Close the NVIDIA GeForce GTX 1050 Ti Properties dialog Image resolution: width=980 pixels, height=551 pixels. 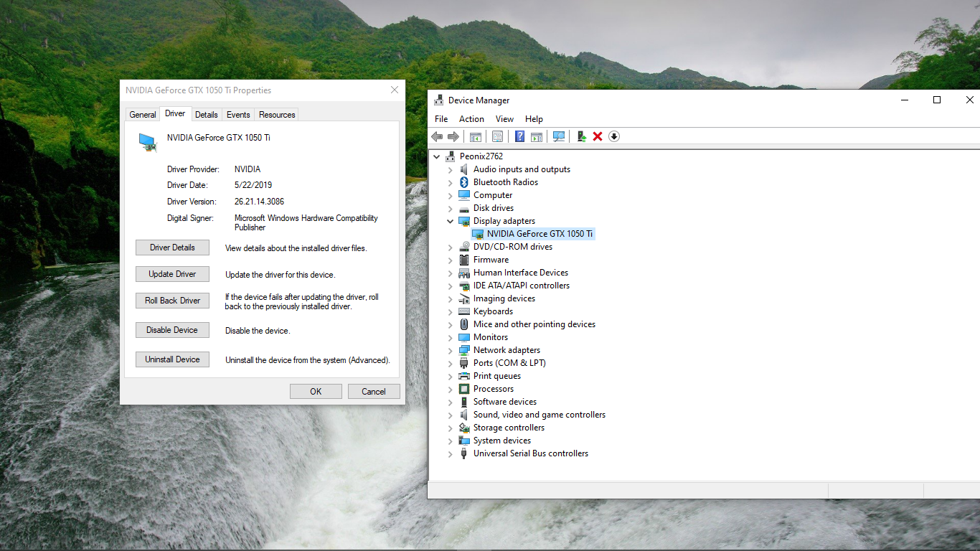pos(395,90)
